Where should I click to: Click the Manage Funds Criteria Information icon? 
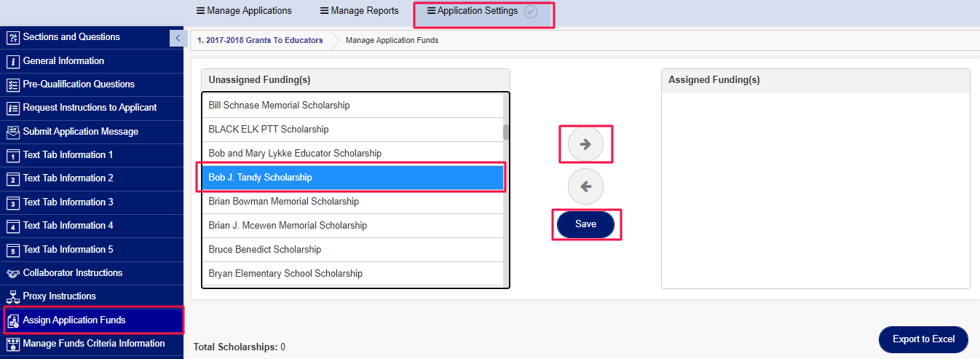[12, 344]
